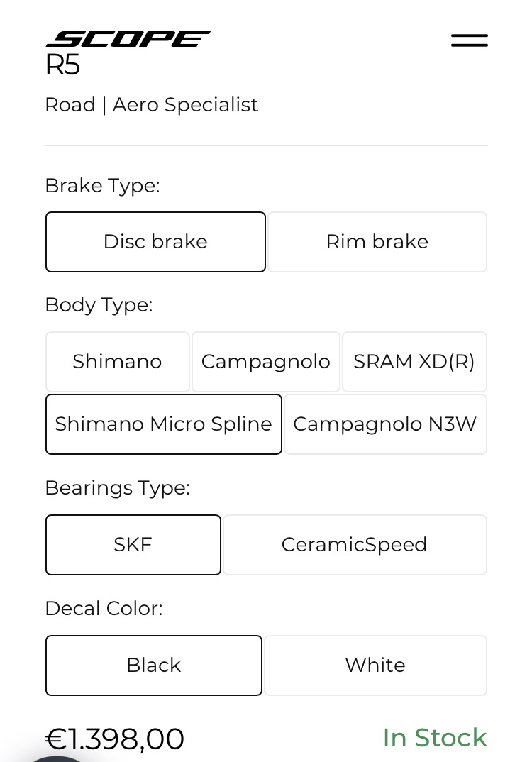Select Shimano body type
The height and width of the screenshot is (762, 532).
point(117,362)
